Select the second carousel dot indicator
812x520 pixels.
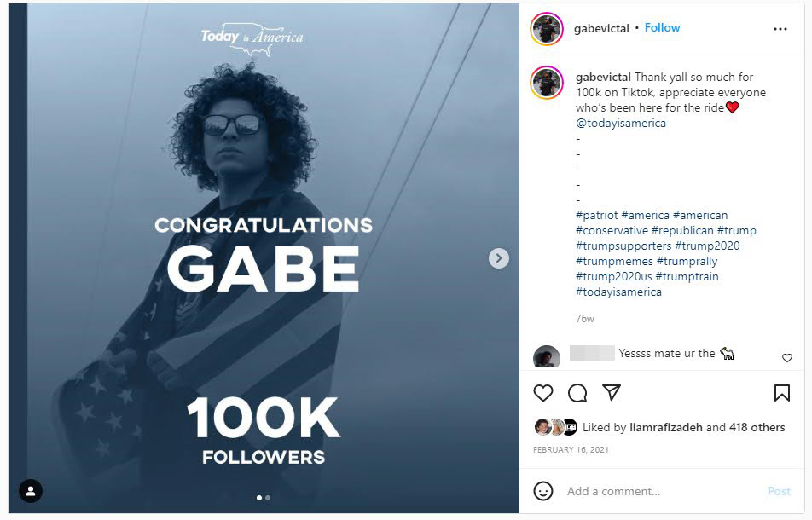pos(268,497)
